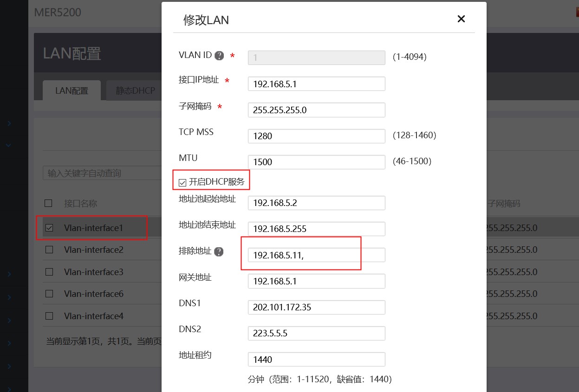Image resolution: width=579 pixels, height=392 pixels.
Task: Toggle the 开启DHCP服务 checkbox
Action: point(182,182)
